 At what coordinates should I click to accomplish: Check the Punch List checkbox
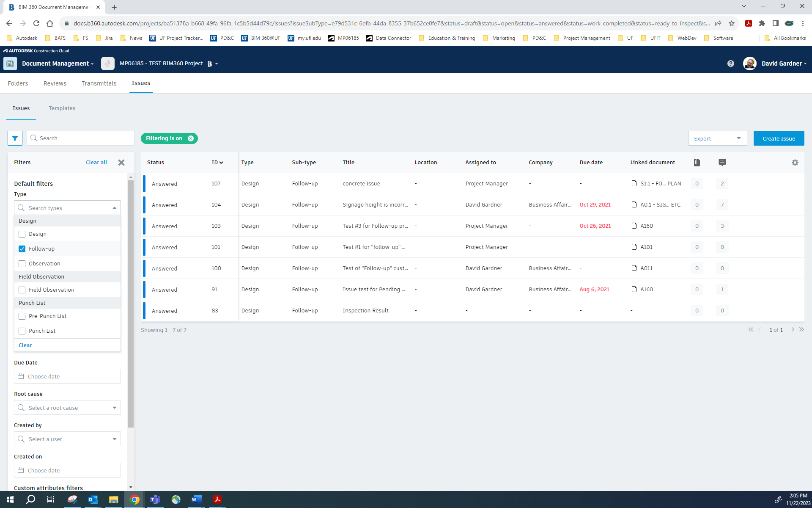pyautogui.click(x=22, y=331)
